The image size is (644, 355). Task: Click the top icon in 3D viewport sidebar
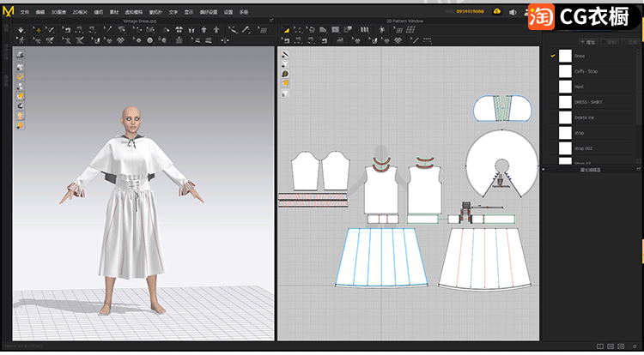click(x=20, y=55)
